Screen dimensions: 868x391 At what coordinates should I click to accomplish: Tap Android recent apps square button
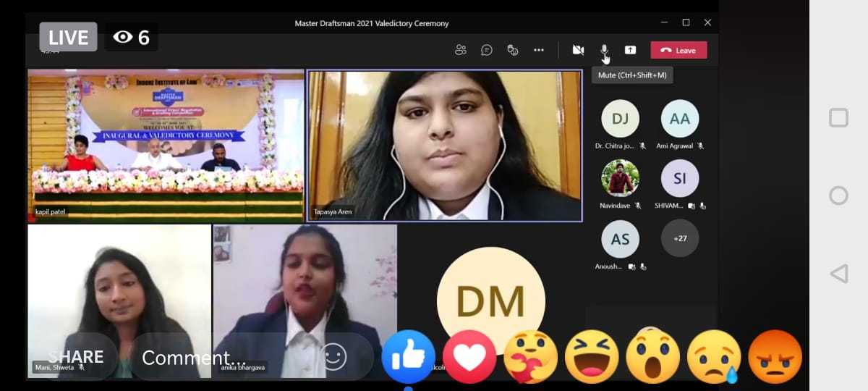tap(838, 117)
